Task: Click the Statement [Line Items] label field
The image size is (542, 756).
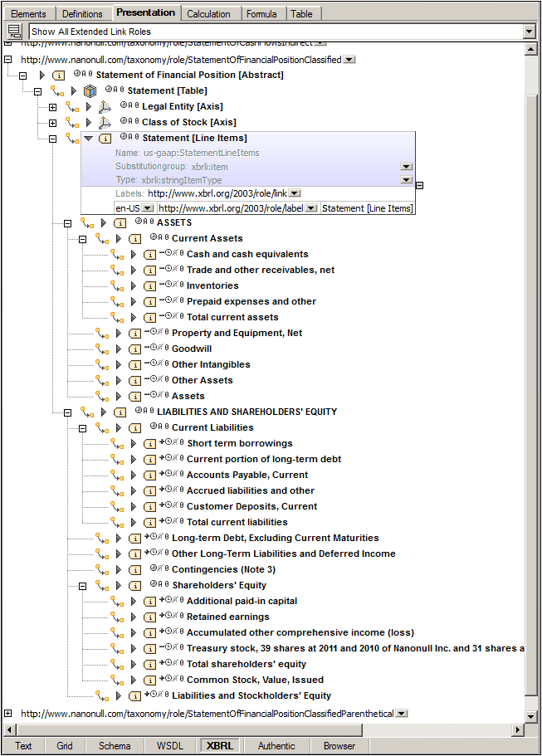Action: coord(367,208)
